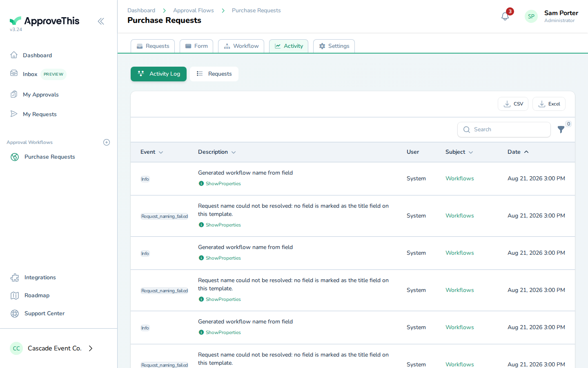The image size is (588, 368).
Task: Show properties of first Info event
Action: [220, 184]
